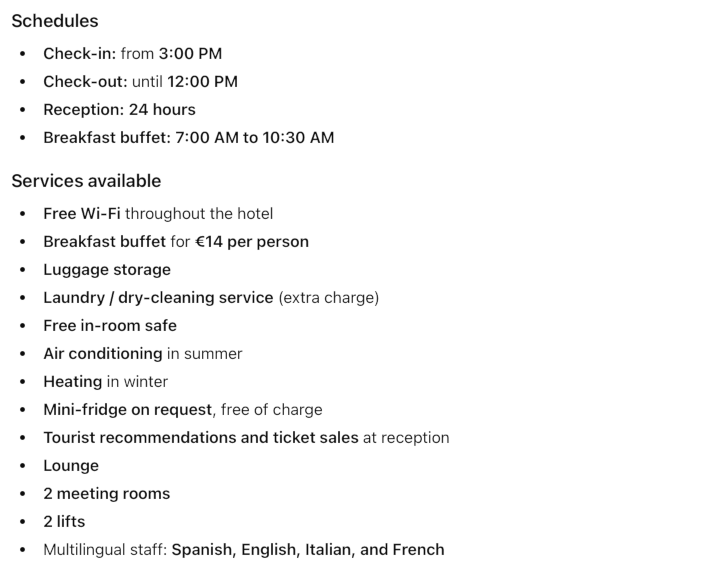706x571 pixels.
Task: Click the breakfast hours 7:00 AM to 10:30 AM
Action: click(x=254, y=138)
